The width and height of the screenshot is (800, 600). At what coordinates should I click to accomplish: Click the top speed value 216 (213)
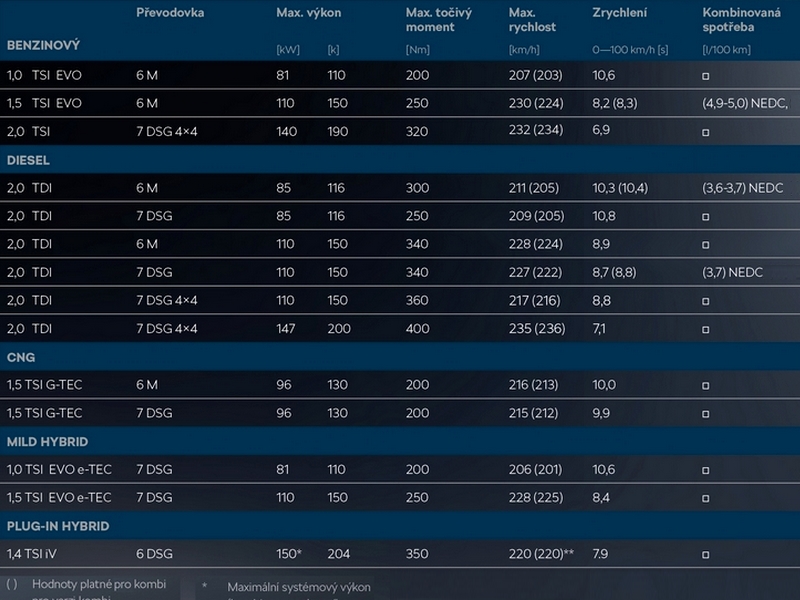click(x=534, y=385)
